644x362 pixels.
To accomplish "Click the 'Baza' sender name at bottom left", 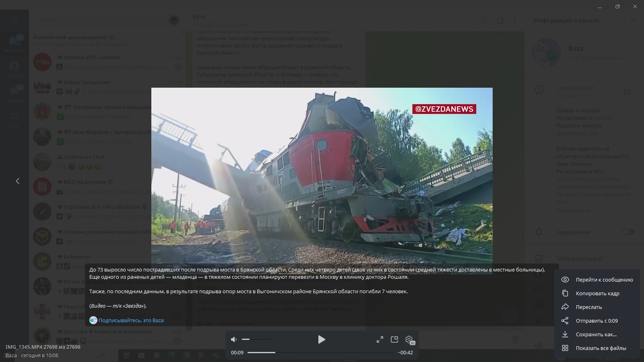I will [x=11, y=355].
